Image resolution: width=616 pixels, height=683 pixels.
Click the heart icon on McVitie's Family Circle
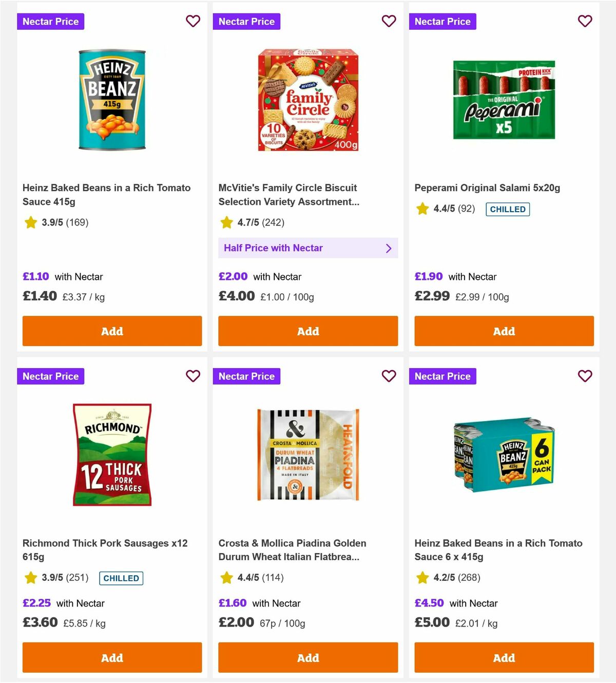389,21
